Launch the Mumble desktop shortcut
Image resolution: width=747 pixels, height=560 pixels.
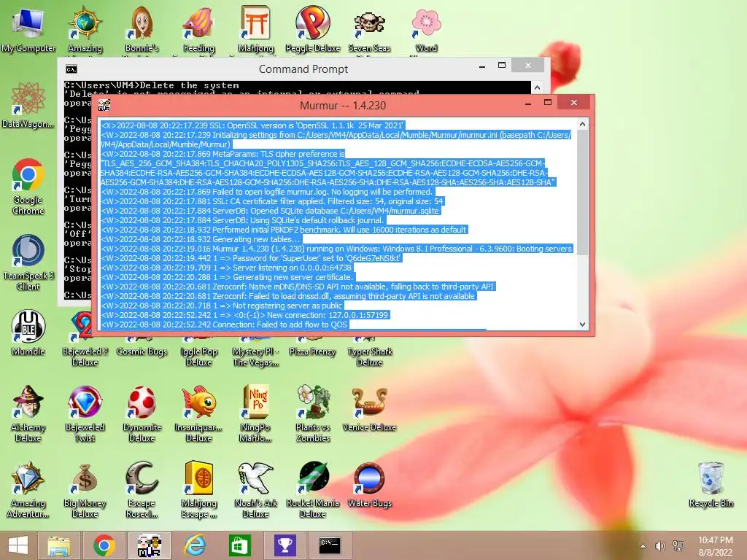click(x=28, y=332)
